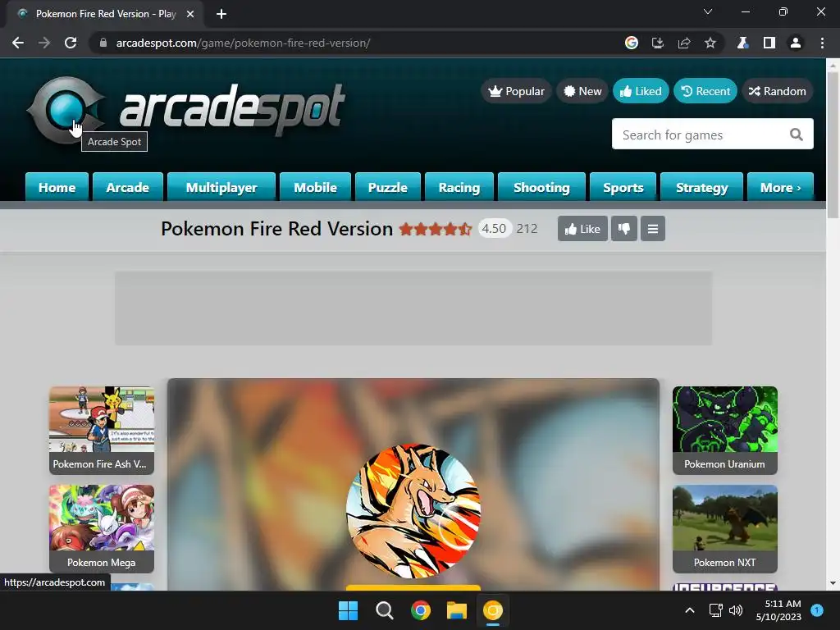
Task: Click the Arcade Spot logo icon
Action: [66, 111]
